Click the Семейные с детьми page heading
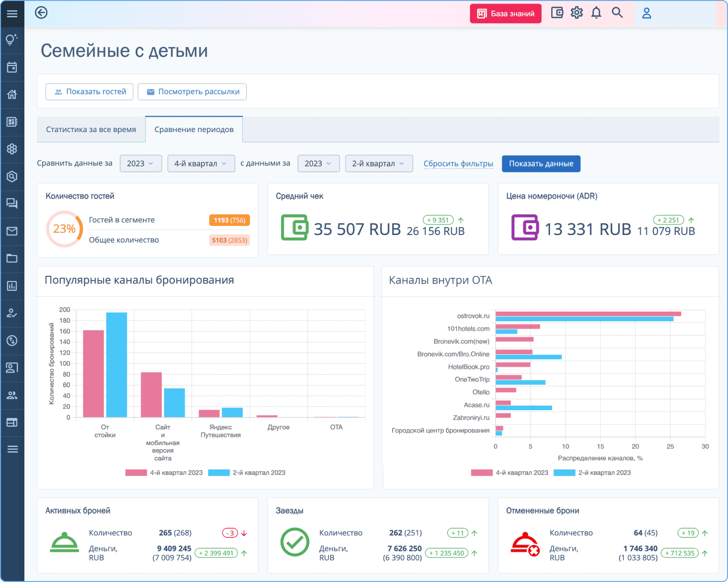The width and height of the screenshot is (728, 582). pos(124,51)
